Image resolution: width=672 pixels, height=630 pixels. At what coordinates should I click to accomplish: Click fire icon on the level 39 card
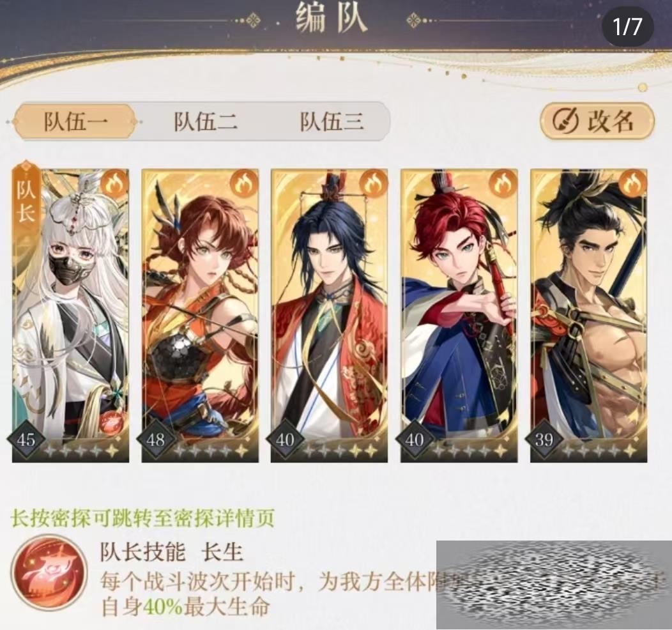(x=633, y=184)
